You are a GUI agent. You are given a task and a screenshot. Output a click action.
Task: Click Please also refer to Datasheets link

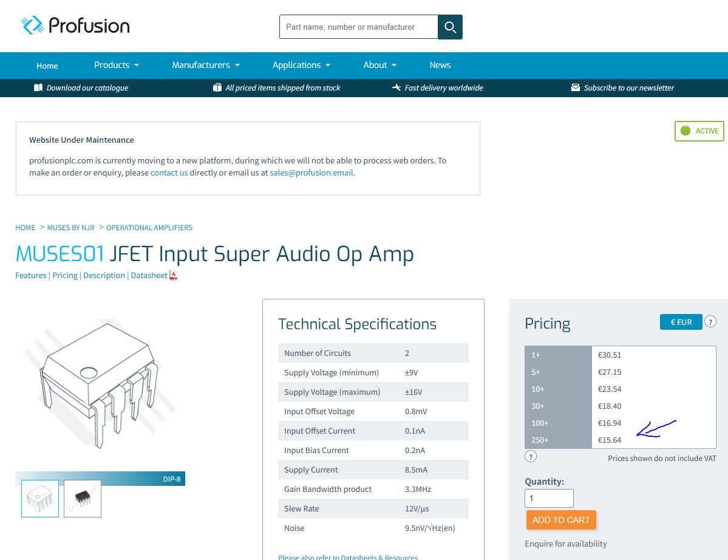349,557
